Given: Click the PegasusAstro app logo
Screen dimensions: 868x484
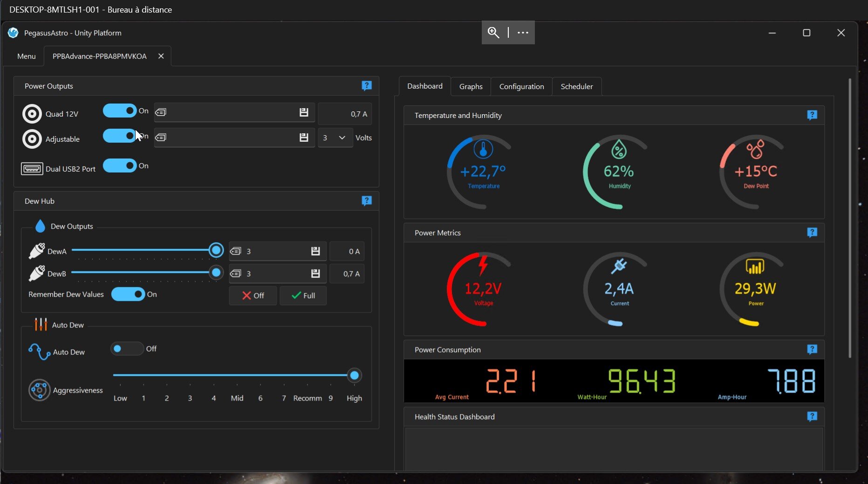Looking at the screenshot, I should tap(13, 33).
